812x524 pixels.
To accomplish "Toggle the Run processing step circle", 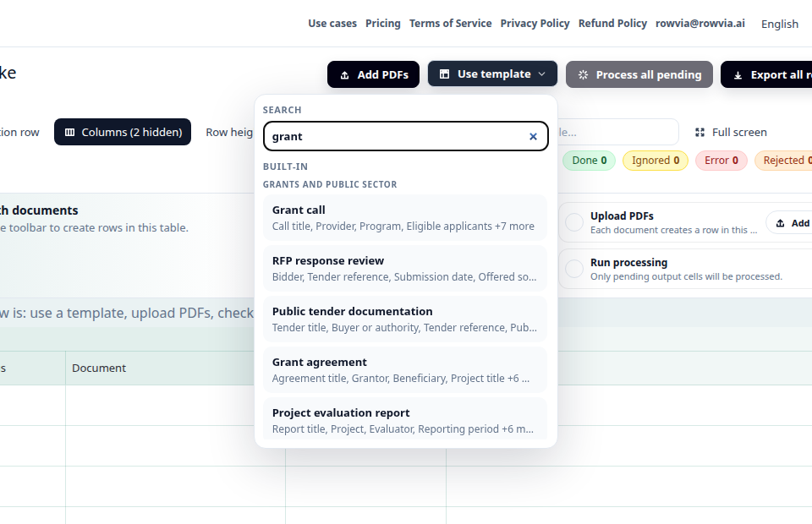I will click(x=574, y=269).
